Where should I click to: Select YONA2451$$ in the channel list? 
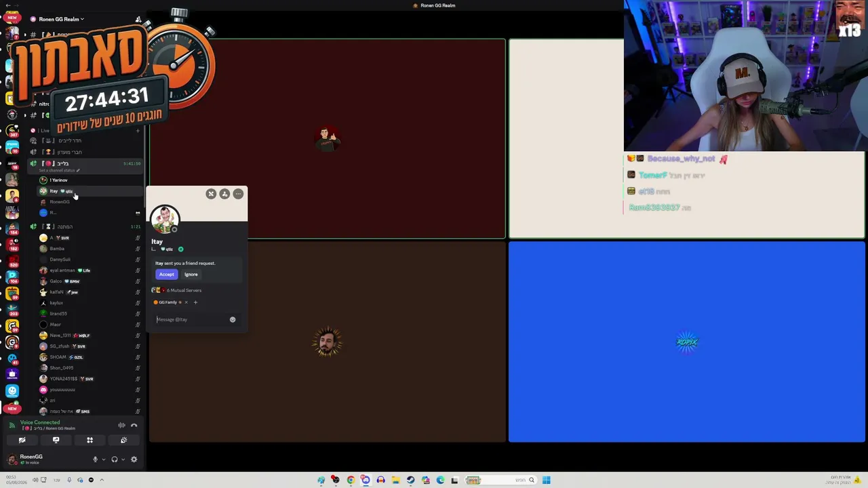88,379
